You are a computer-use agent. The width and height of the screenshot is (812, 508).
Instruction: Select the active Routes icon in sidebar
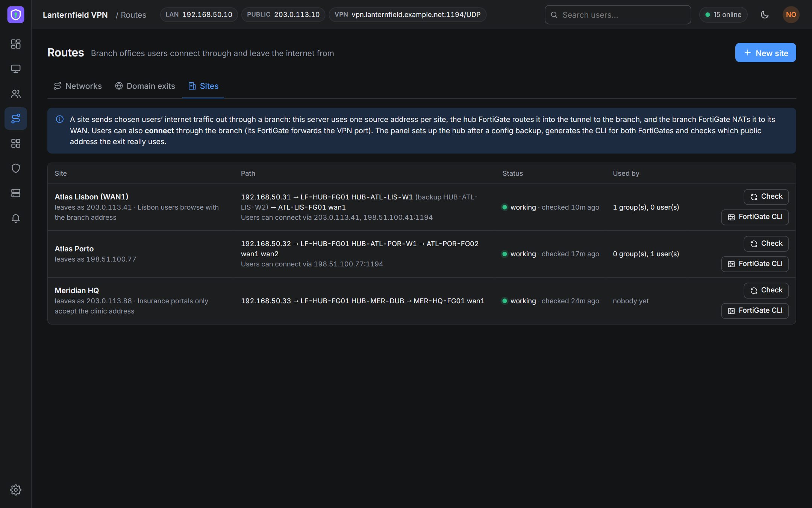tap(15, 119)
